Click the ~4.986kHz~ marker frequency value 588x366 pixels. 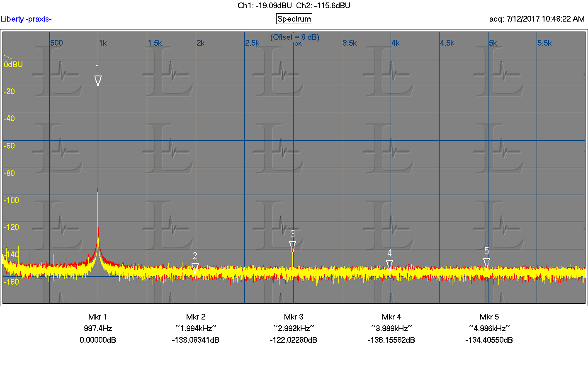[489, 328]
